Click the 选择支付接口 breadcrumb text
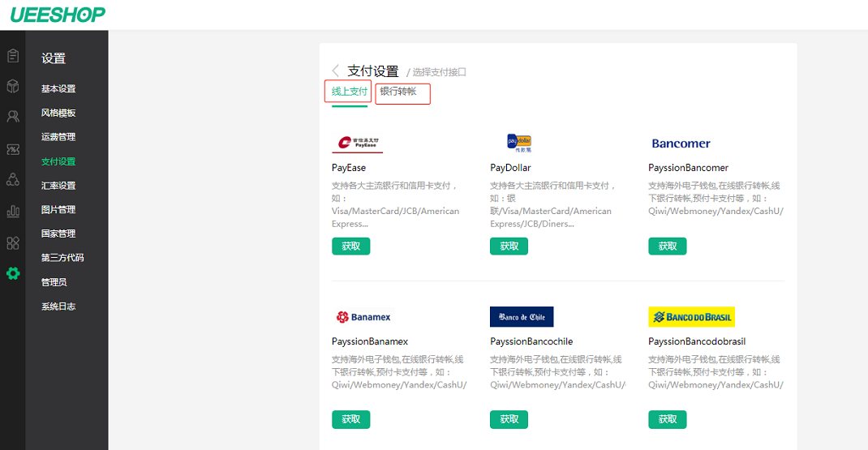Screen dimensions: 868x450 439,72
